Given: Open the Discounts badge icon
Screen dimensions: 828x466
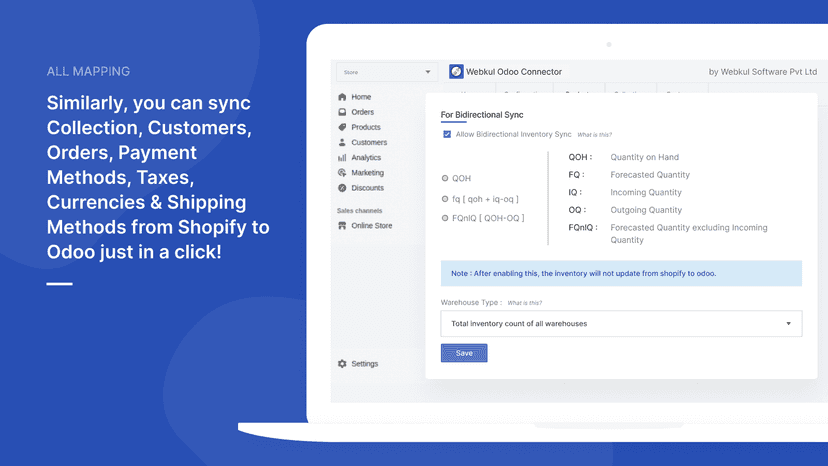Looking at the screenshot, I should [x=342, y=188].
